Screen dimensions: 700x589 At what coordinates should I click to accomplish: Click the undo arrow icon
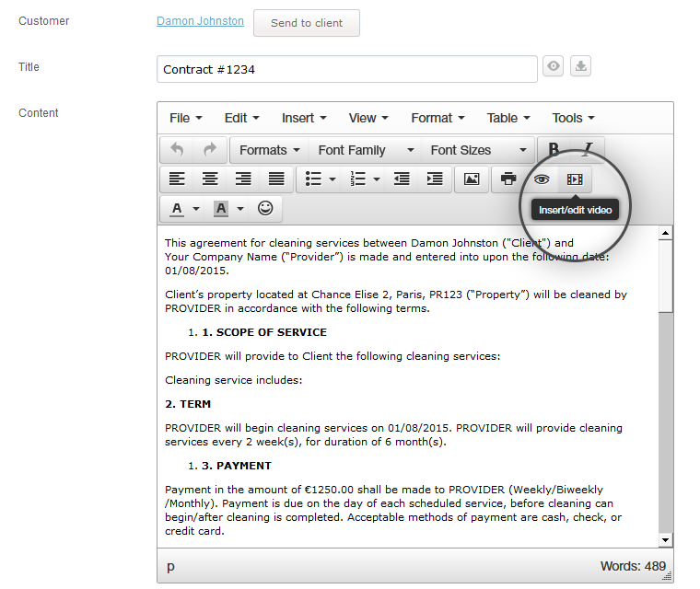coord(177,150)
